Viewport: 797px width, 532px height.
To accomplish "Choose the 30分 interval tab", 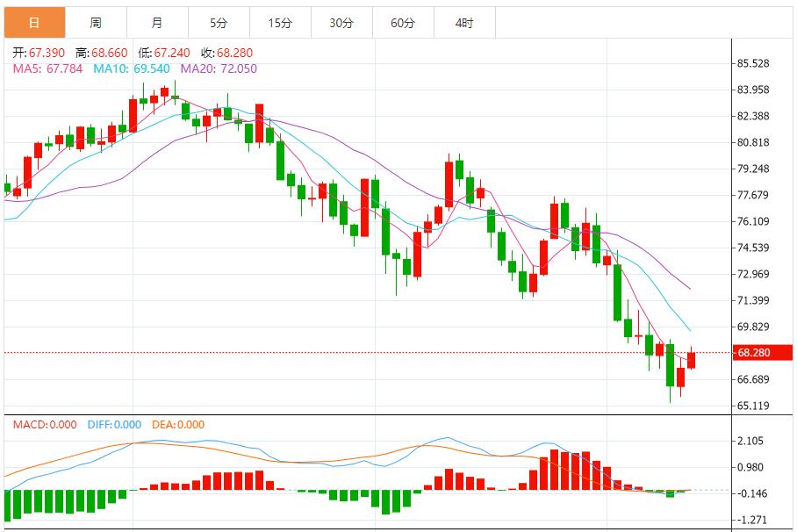I will (341, 22).
